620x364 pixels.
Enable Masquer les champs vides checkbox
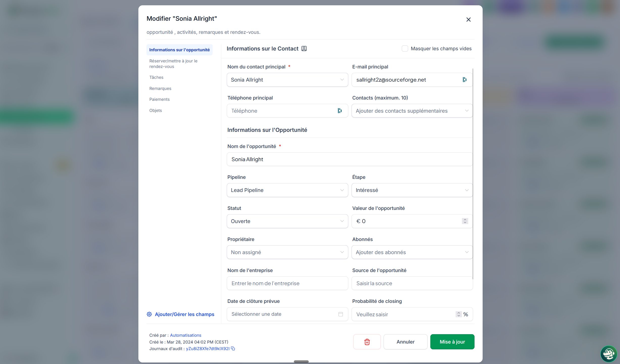point(405,48)
